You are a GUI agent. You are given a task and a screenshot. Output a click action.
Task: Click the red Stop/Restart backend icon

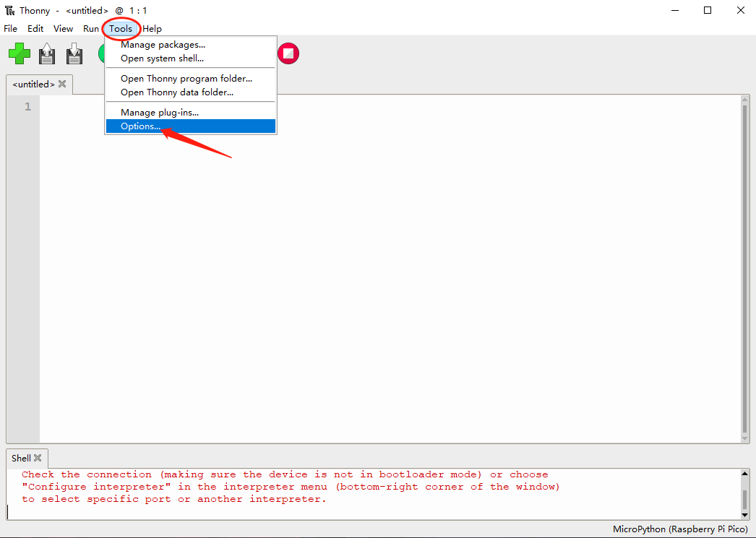(x=288, y=53)
